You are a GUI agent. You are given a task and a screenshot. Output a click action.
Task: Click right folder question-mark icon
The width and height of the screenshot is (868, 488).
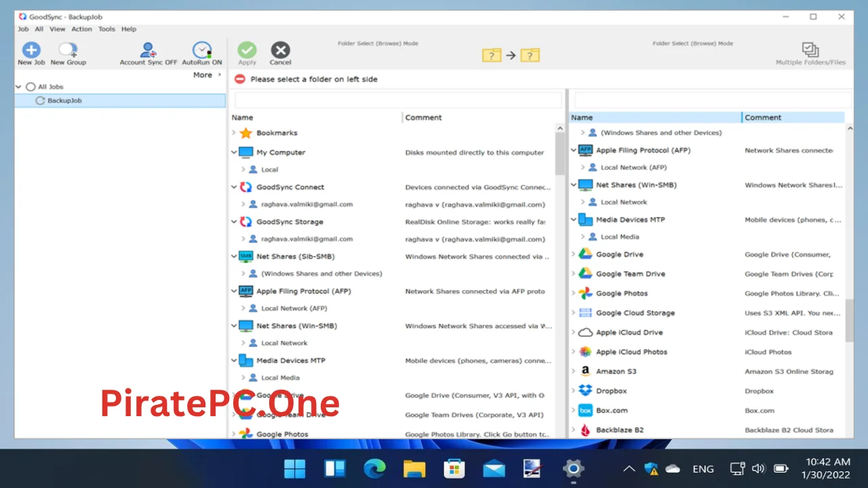(530, 55)
